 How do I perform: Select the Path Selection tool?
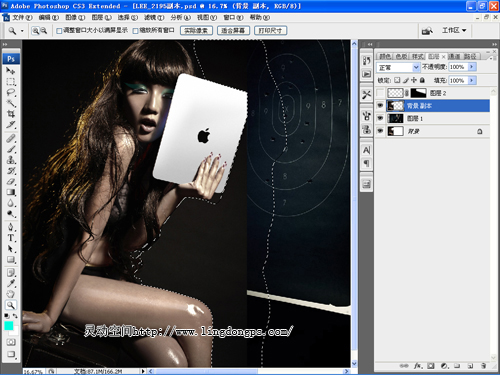point(11,249)
